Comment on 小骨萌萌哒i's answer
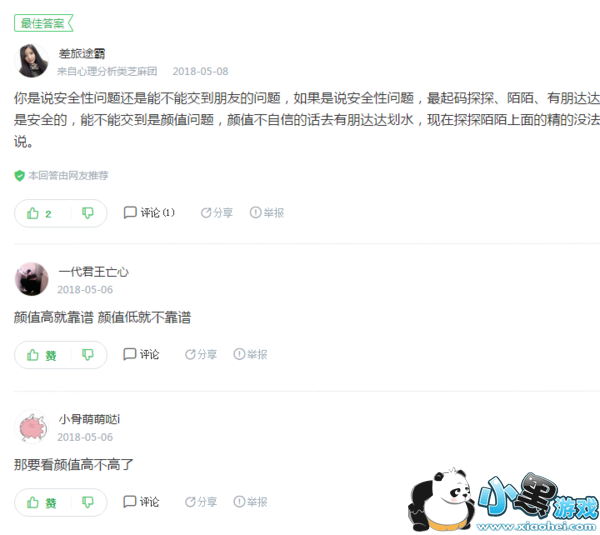 pos(141,502)
